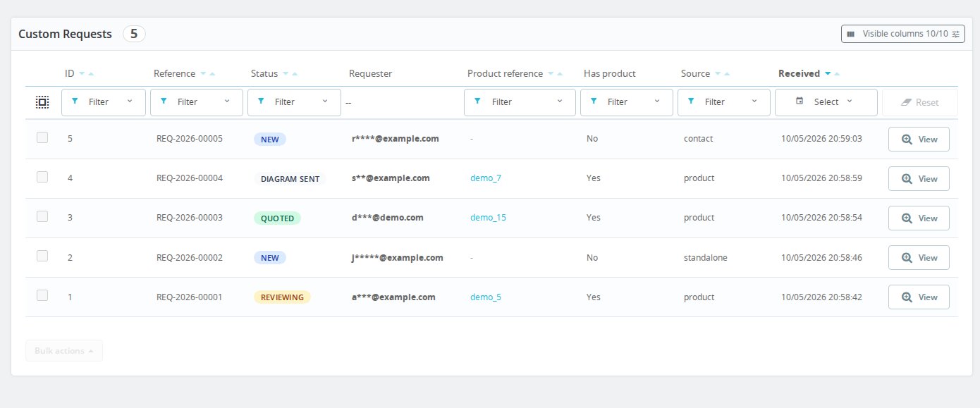Click magnifier icon for REQ-2026-00002
The height and width of the screenshot is (408, 980).
pyautogui.click(x=907, y=258)
